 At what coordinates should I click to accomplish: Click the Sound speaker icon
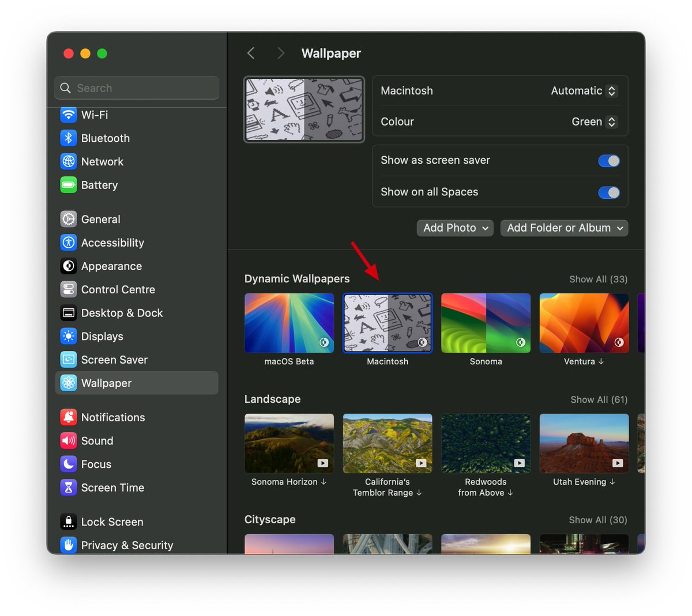tap(69, 441)
